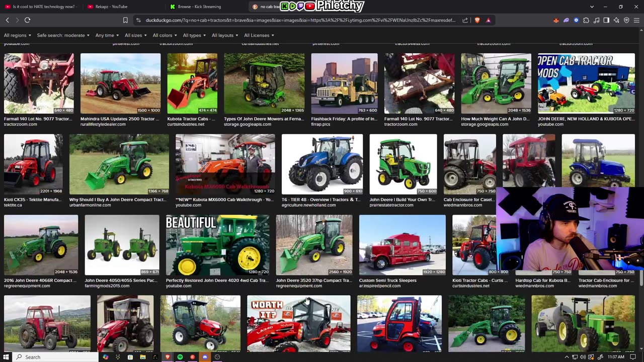The height and width of the screenshot is (362, 644).
Task: Click the share icon in address bar
Action: point(464,20)
